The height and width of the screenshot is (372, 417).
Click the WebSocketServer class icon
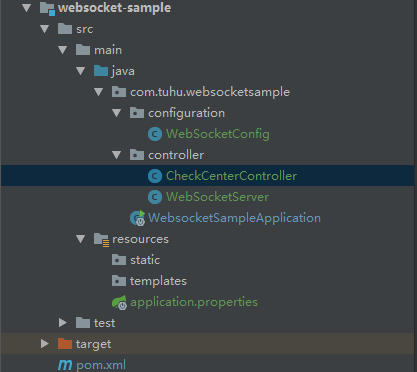click(x=155, y=197)
